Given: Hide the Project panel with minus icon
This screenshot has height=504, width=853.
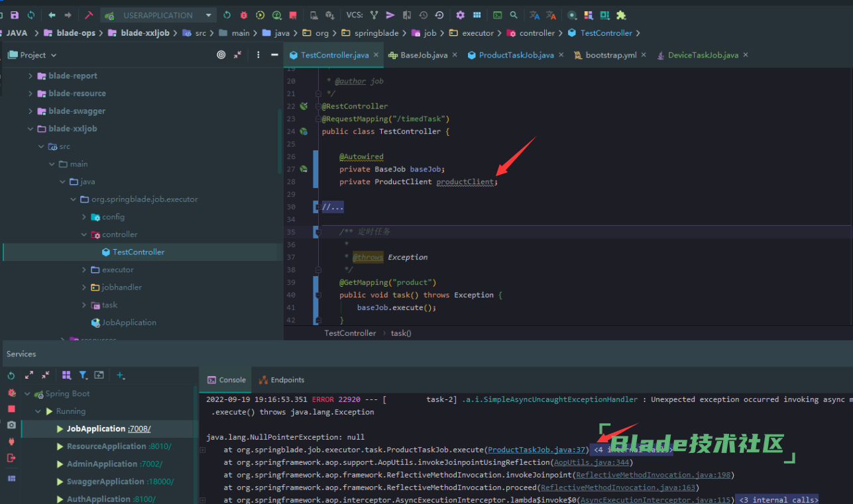Looking at the screenshot, I should click(275, 55).
